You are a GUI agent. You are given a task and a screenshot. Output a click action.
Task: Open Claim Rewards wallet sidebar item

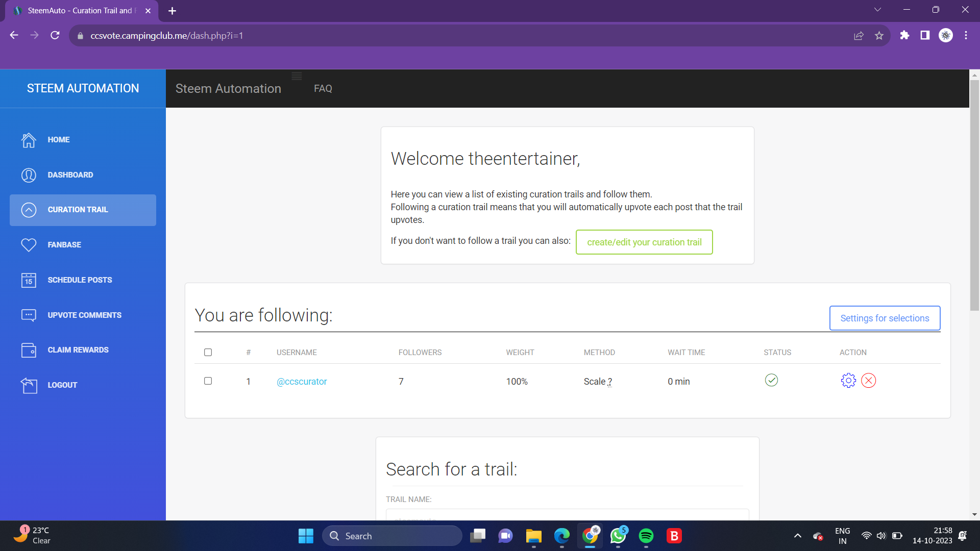(x=78, y=350)
